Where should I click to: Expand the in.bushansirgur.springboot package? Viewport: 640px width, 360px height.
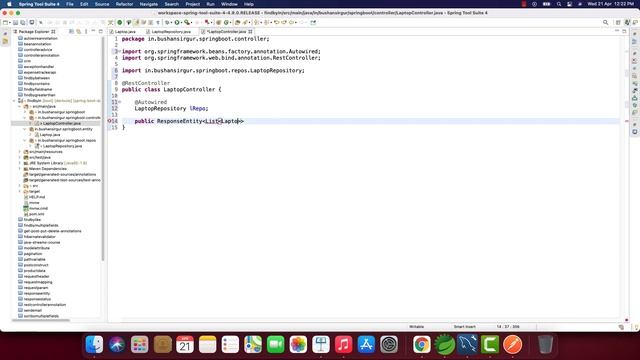[25, 112]
